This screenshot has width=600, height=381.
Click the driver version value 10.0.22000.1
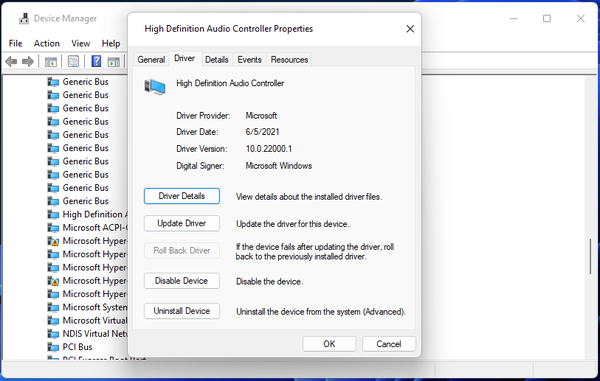pos(269,149)
